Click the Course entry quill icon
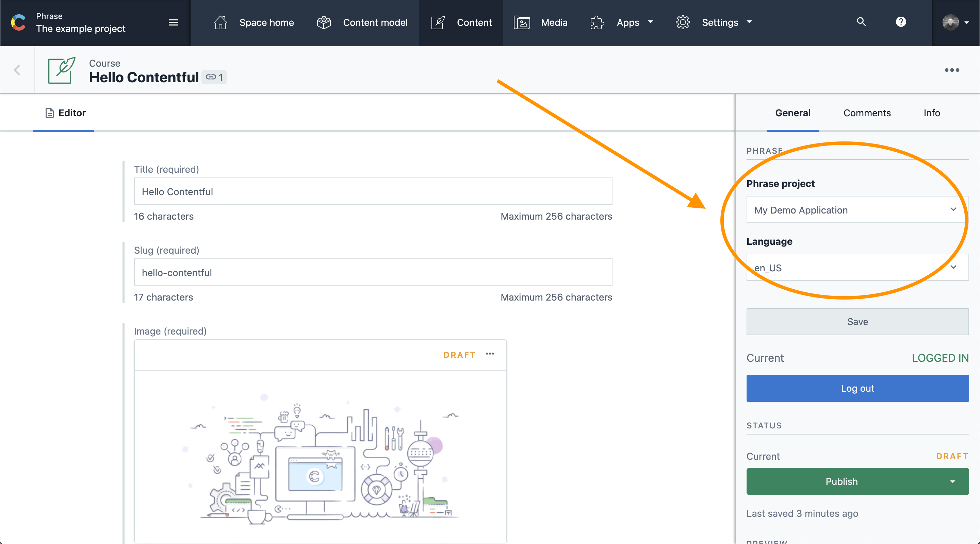 point(62,70)
